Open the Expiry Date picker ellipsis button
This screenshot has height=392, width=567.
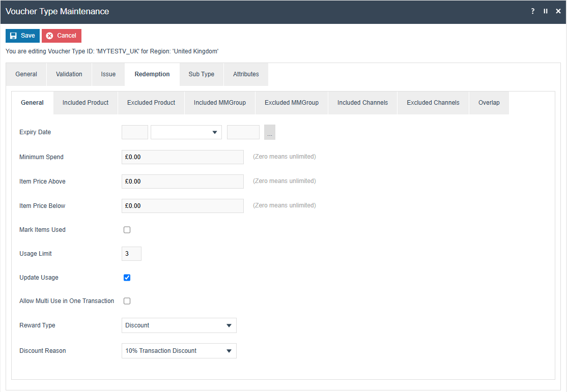tap(270, 132)
